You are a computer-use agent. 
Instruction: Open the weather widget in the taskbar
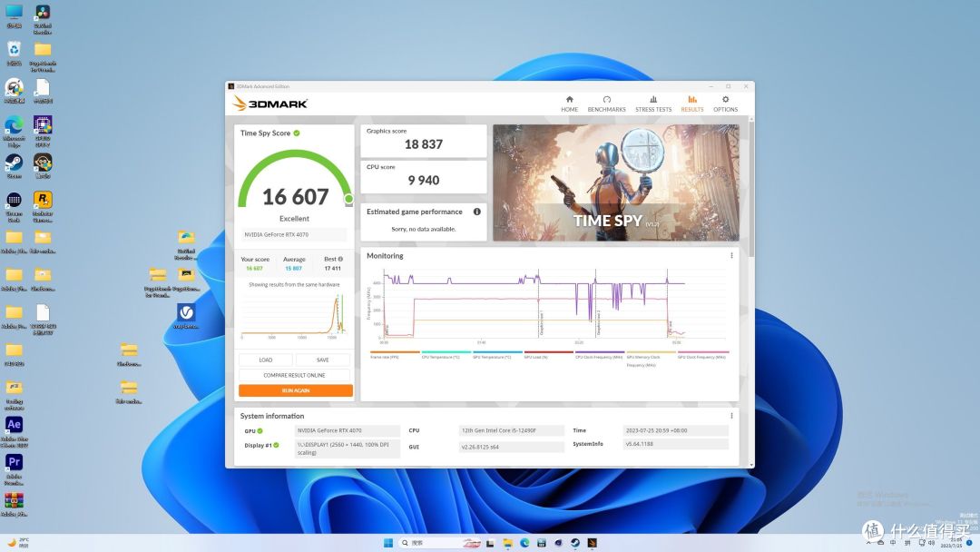pos(17,543)
